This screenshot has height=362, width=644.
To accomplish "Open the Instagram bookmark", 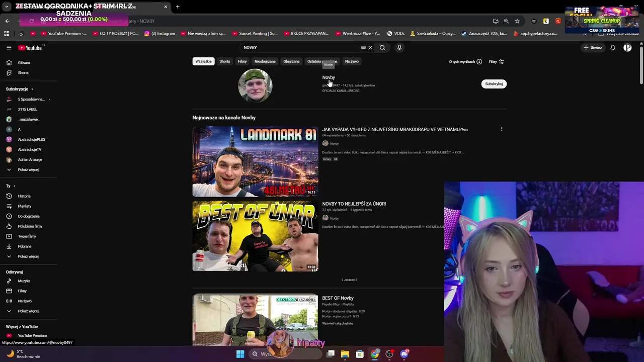I will [159, 34].
